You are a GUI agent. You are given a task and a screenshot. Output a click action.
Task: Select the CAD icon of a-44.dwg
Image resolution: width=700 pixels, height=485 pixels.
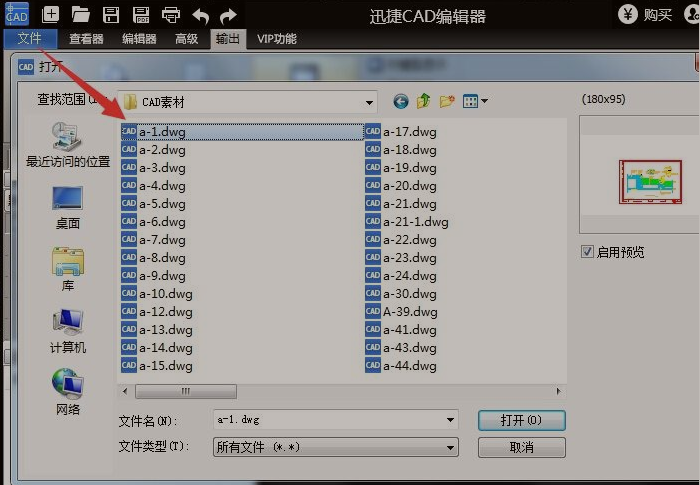coord(373,365)
